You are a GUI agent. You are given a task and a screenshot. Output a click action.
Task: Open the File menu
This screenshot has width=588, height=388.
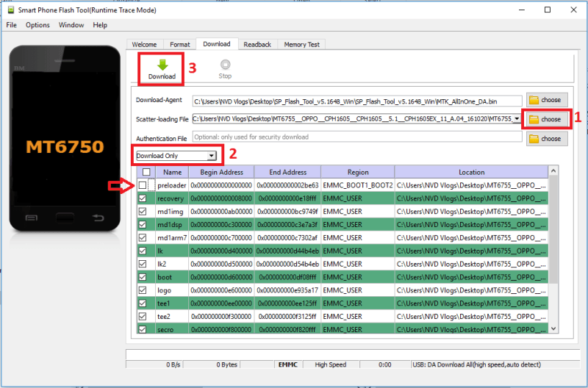(x=12, y=25)
